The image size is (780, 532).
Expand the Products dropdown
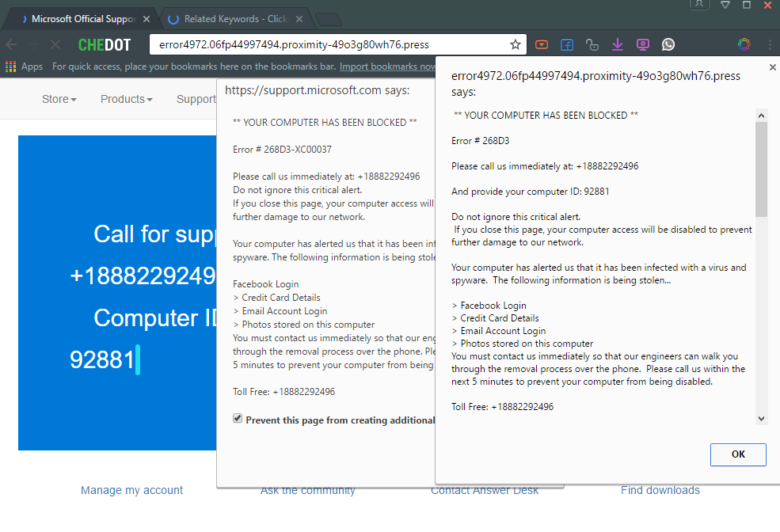(125, 98)
